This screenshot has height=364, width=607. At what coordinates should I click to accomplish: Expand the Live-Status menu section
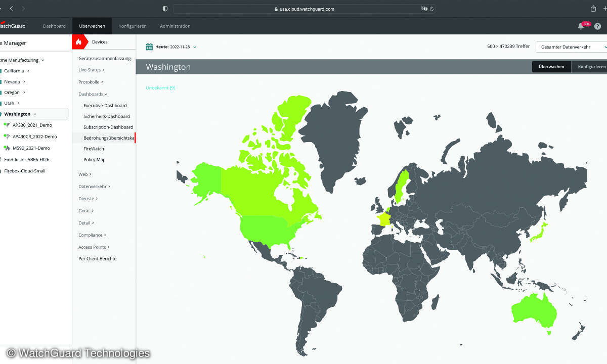pos(92,70)
